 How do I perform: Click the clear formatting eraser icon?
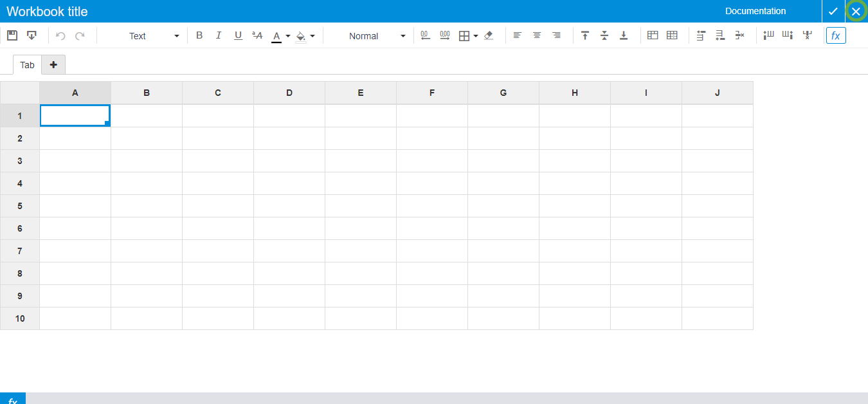click(x=488, y=35)
